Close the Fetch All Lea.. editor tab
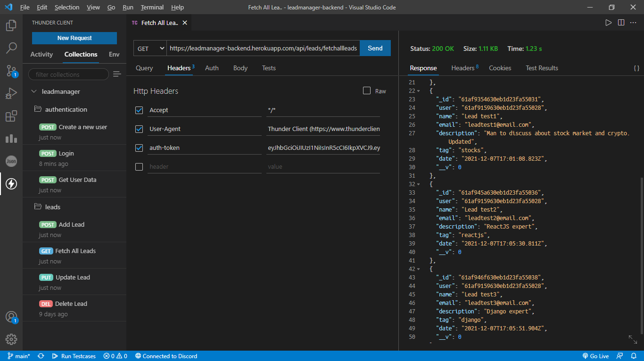 [185, 23]
